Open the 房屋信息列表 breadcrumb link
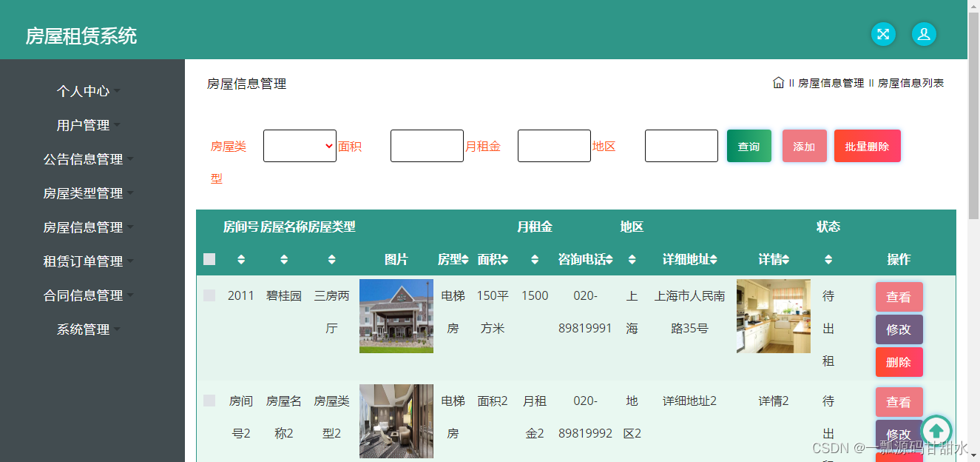The image size is (980, 462). (x=913, y=83)
